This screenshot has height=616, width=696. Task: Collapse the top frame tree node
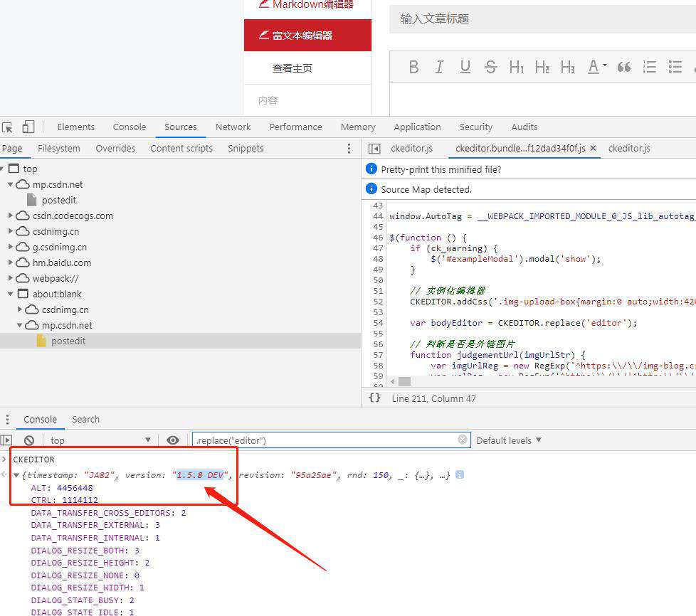click(x=1, y=169)
